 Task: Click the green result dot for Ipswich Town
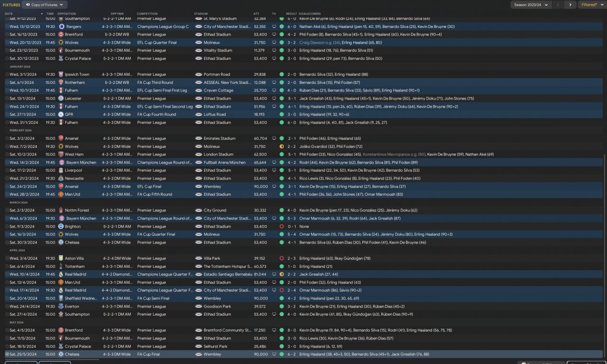coord(282,74)
